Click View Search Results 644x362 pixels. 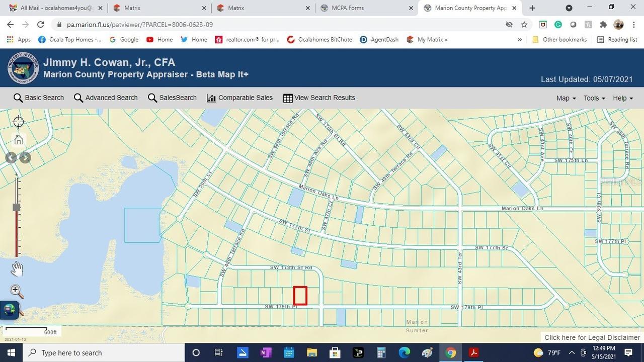pos(319,98)
